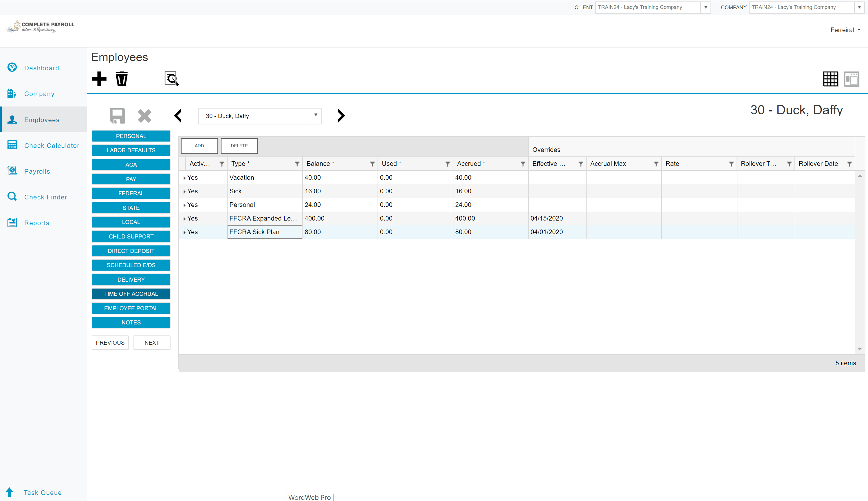The width and height of the screenshot is (868, 501).
Task: Click the PREVIOUS button below the tabs
Action: pyautogui.click(x=110, y=342)
